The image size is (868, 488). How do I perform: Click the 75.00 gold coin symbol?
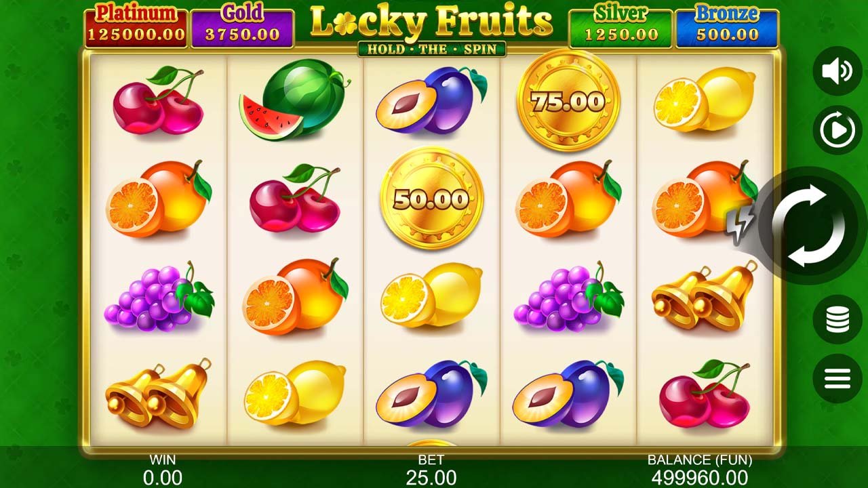click(x=568, y=101)
